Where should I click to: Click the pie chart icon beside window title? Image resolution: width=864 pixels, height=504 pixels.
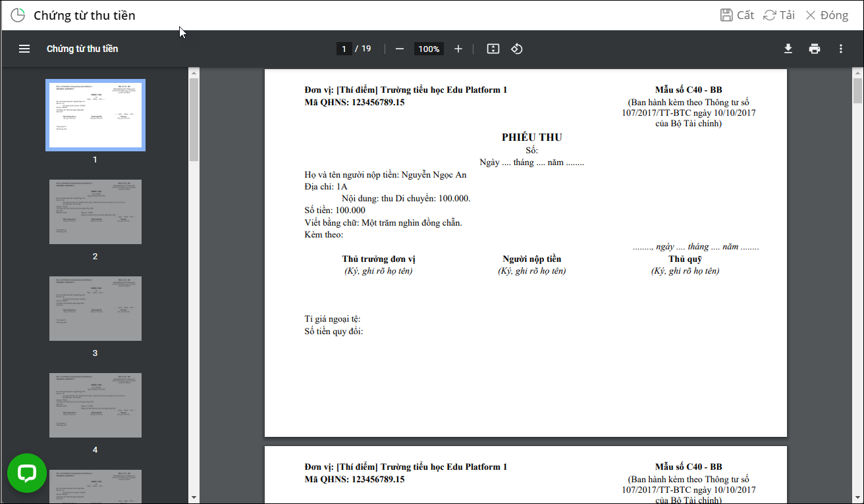point(18,15)
